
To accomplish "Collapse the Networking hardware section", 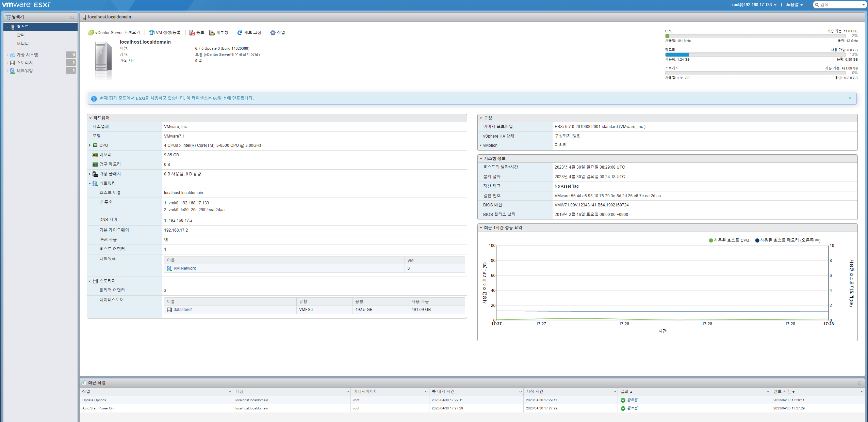I will [x=90, y=184].
